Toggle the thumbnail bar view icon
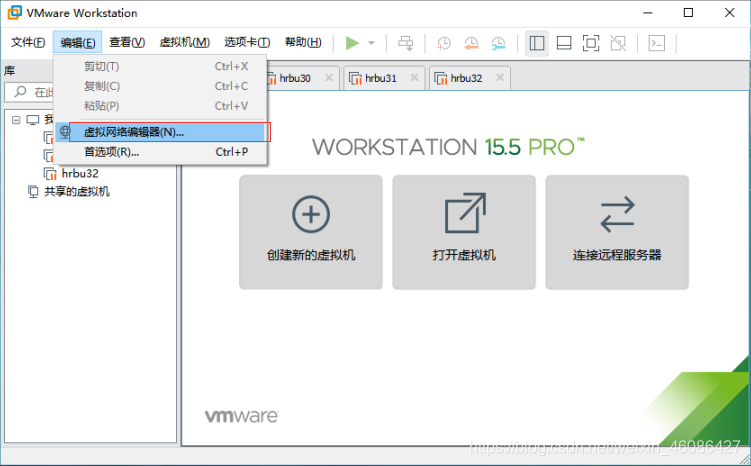 (x=564, y=43)
